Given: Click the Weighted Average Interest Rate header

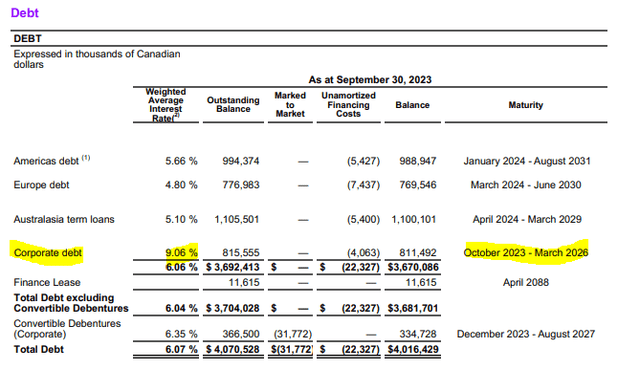Looking at the screenshot, I should point(166,105).
